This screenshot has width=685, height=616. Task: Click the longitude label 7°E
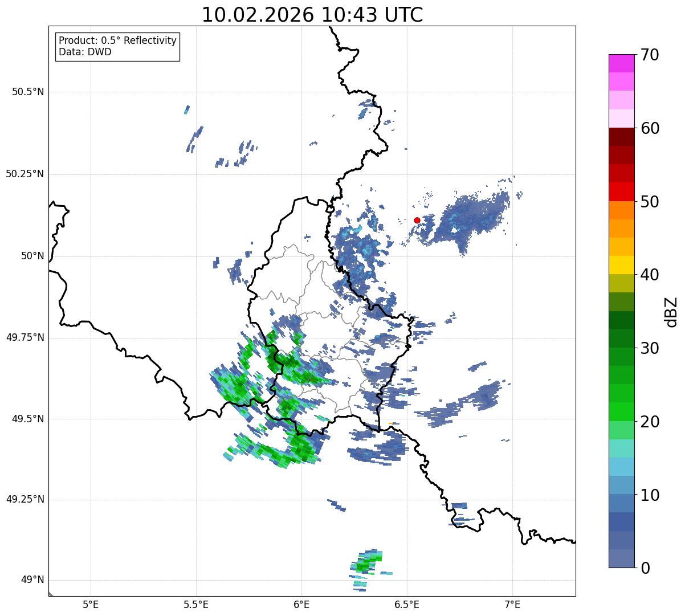(x=512, y=605)
